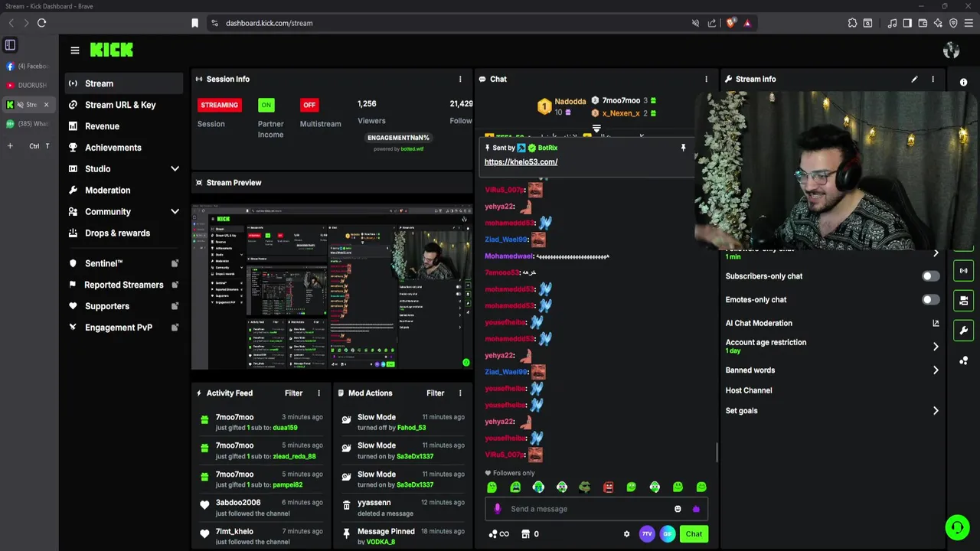
Task: Switch to the Facebook browser tab
Action: coord(28,67)
